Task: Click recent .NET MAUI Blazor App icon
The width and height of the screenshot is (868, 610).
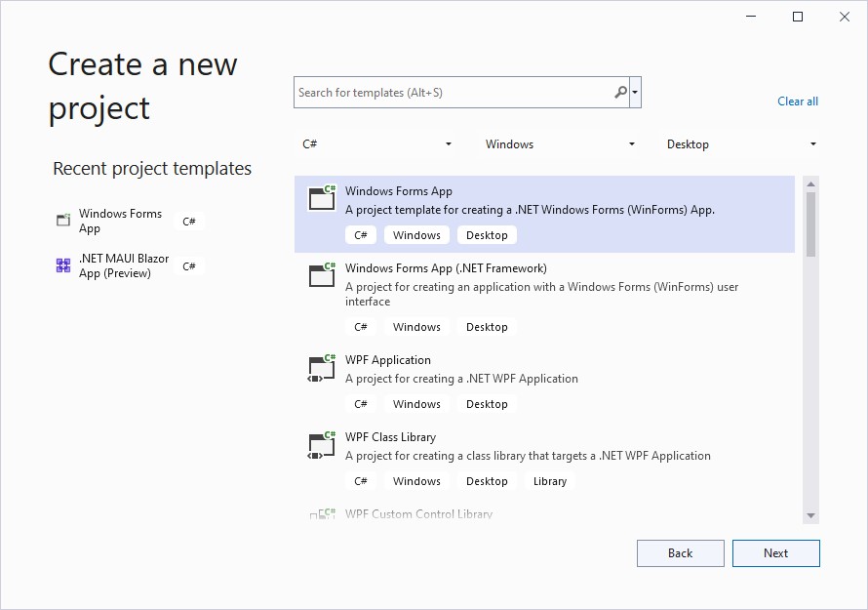Action: tap(63, 265)
